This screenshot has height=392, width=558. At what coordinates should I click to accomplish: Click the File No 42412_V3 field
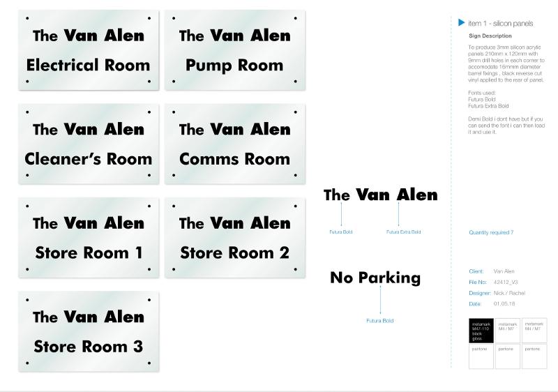(x=493, y=282)
